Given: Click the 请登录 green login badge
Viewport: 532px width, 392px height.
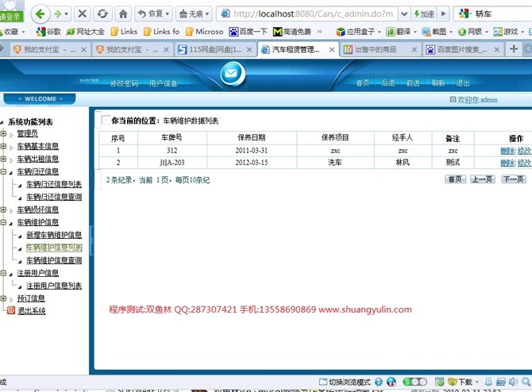Looking at the screenshot, I should pyautogui.click(x=11, y=16).
